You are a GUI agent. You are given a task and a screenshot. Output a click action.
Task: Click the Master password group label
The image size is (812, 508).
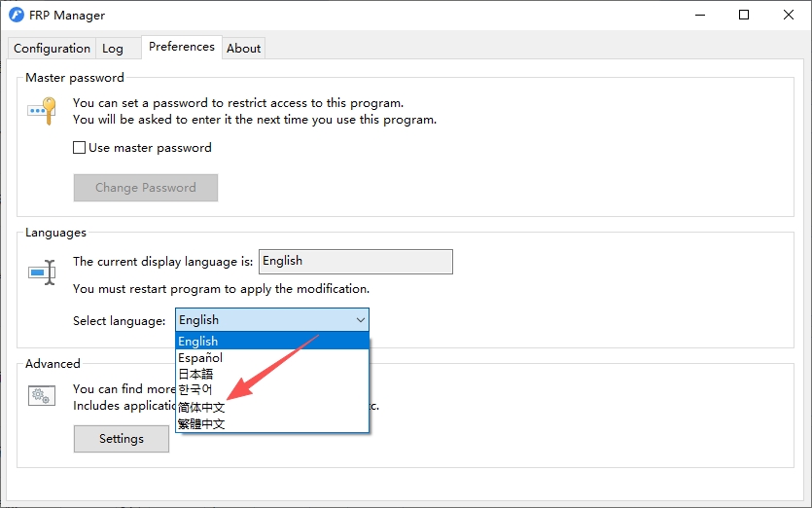tap(75, 78)
